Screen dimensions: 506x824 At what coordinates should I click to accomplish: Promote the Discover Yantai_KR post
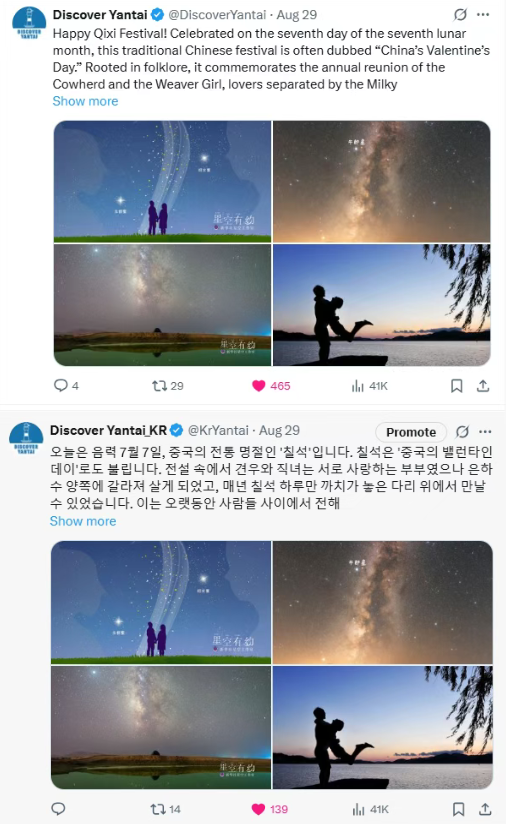click(411, 432)
